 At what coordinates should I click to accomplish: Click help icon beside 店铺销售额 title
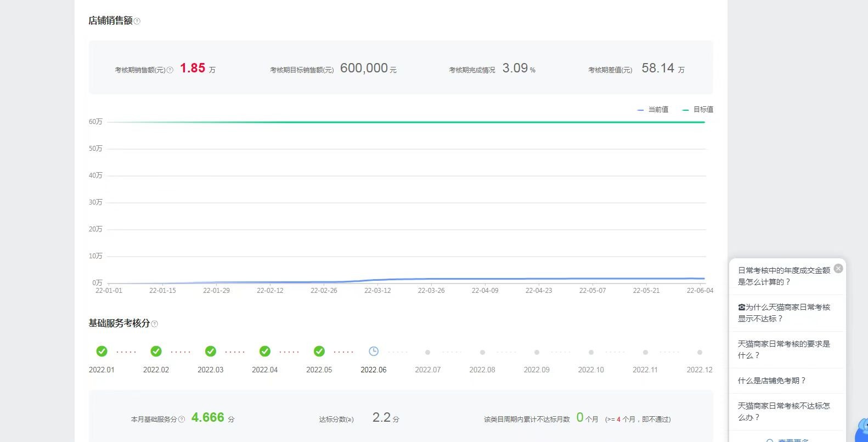[x=137, y=21]
